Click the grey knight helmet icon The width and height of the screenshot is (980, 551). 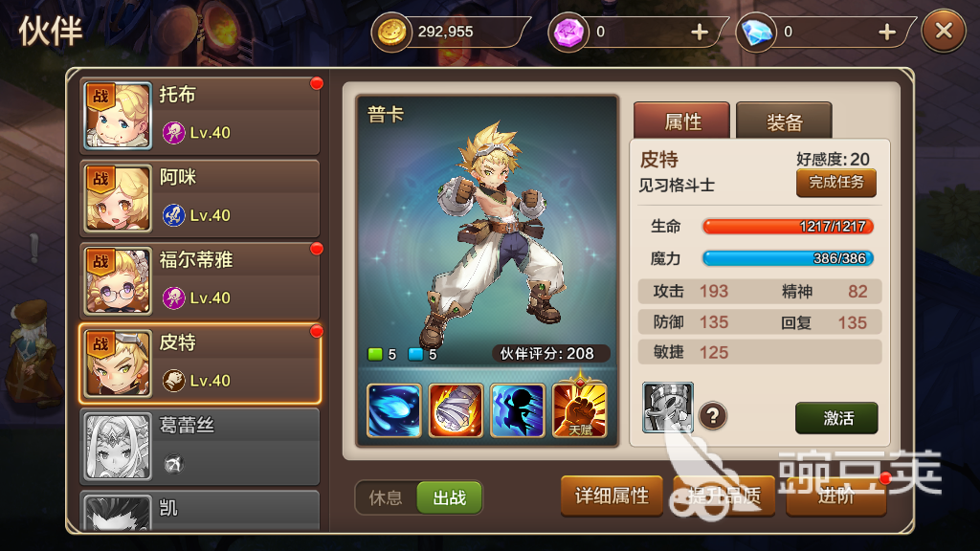coord(668,408)
